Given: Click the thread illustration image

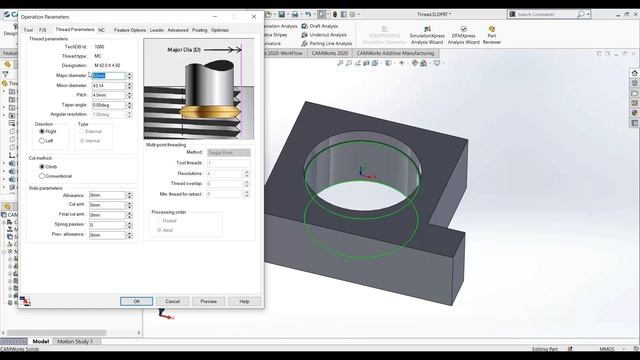Looking at the screenshot, I should (199, 89).
